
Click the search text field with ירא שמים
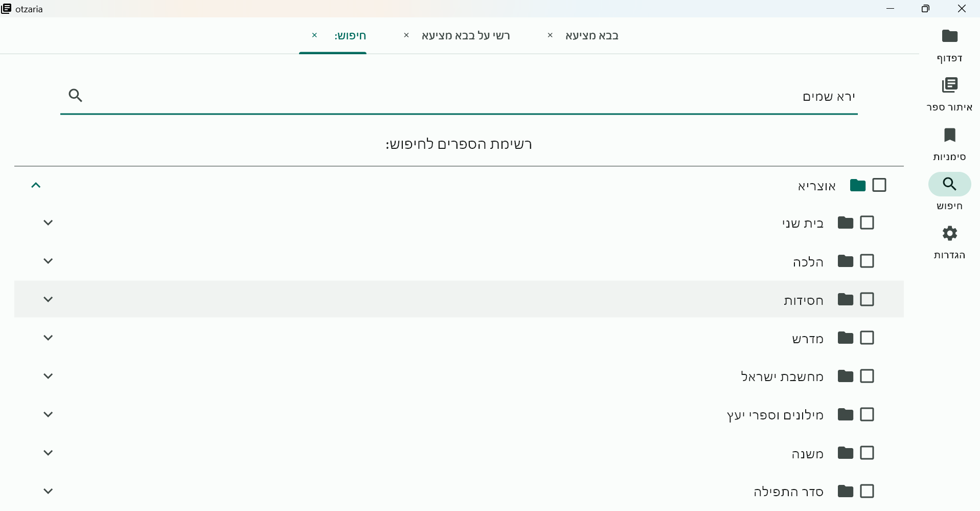(460, 96)
